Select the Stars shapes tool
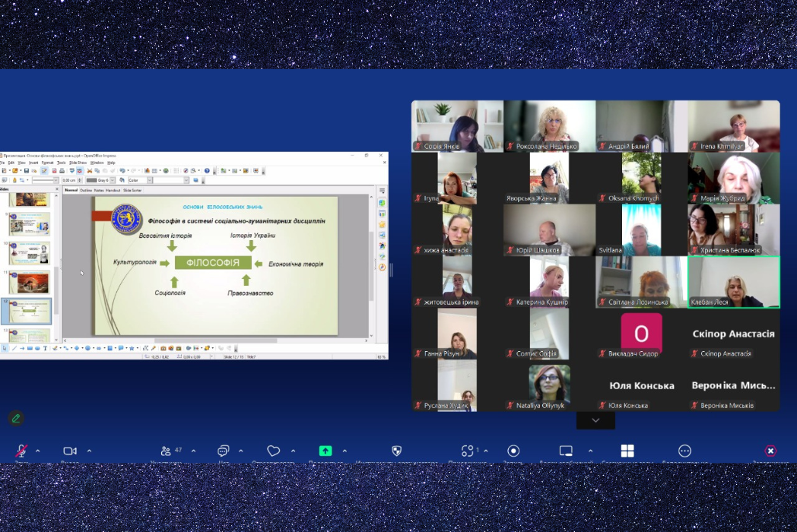This screenshot has height=532, width=797. click(x=132, y=349)
